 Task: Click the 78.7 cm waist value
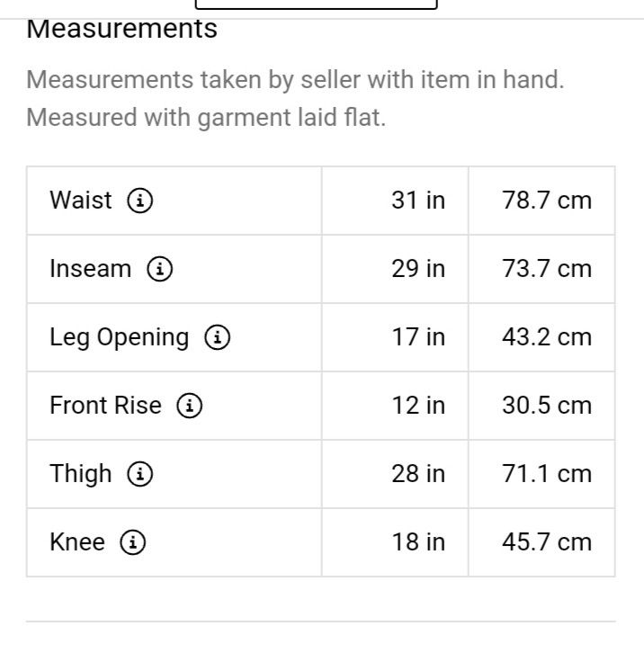coord(547,200)
